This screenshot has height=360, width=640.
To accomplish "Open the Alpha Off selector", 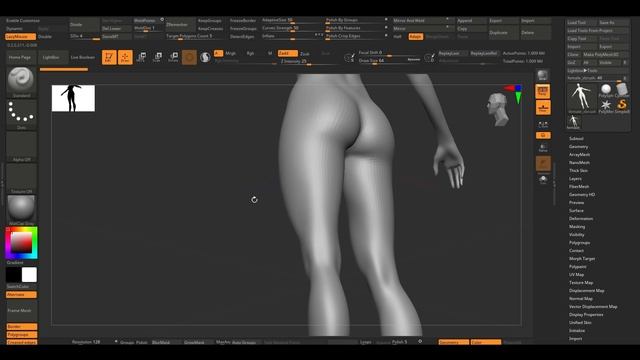I will pos(21,147).
